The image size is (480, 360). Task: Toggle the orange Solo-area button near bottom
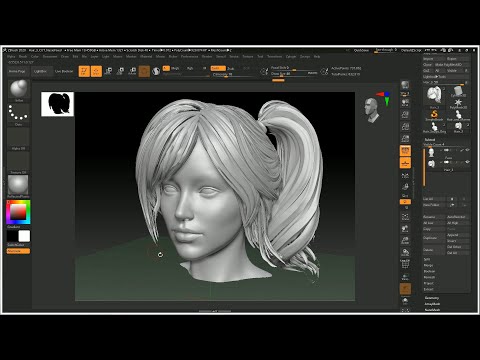tap(405, 289)
